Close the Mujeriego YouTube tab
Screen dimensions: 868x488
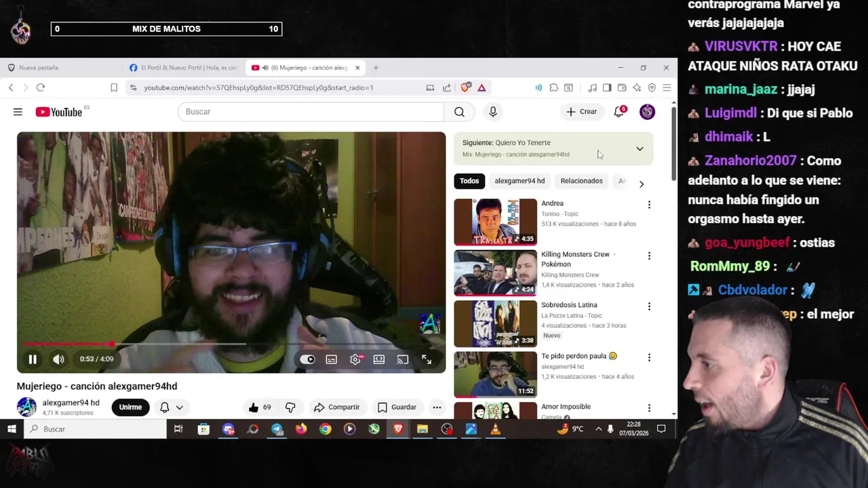pyautogui.click(x=357, y=68)
